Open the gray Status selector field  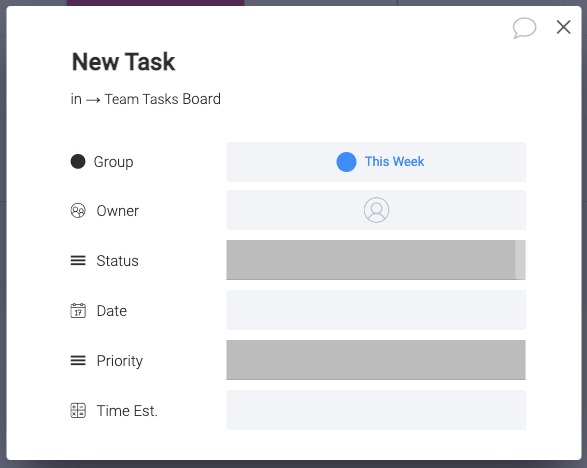(376, 260)
